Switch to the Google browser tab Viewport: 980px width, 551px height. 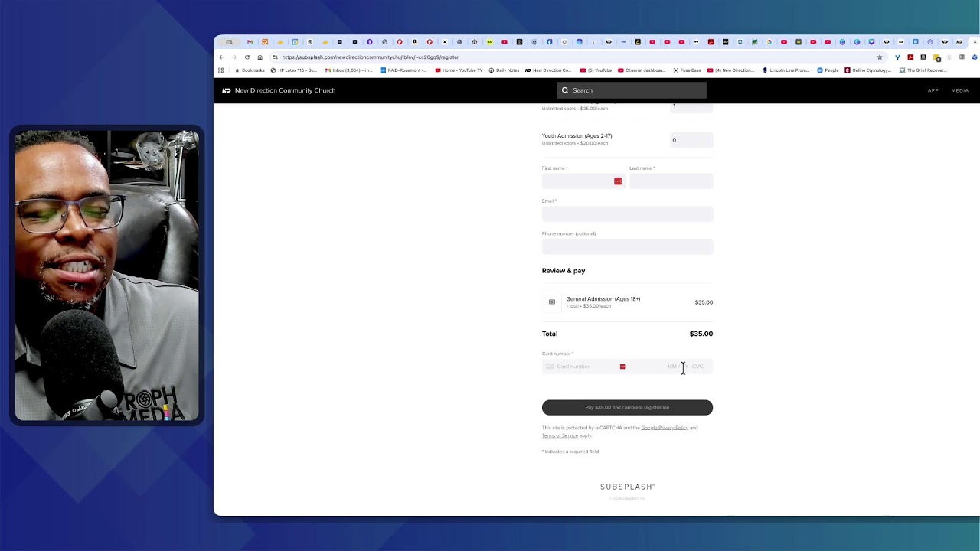(769, 42)
